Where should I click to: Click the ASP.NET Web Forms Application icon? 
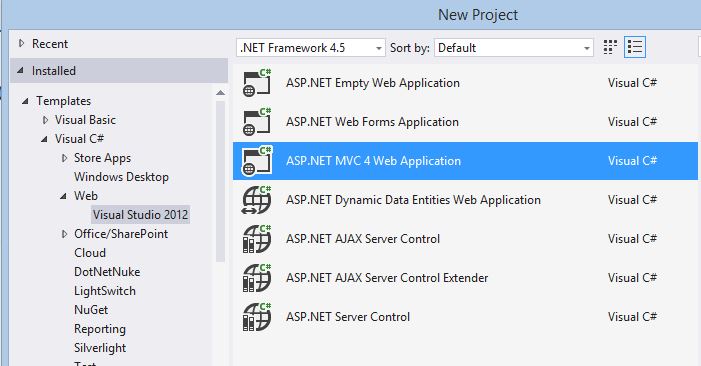coord(257,122)
